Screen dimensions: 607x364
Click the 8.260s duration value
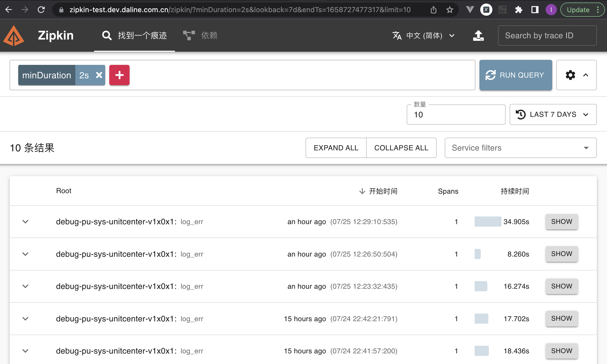click(x=518, y=254)
